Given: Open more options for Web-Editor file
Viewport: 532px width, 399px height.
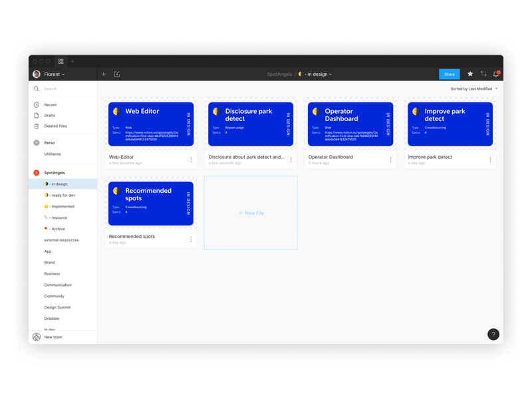Looking at the screenshot, I should tap(191, 160).
